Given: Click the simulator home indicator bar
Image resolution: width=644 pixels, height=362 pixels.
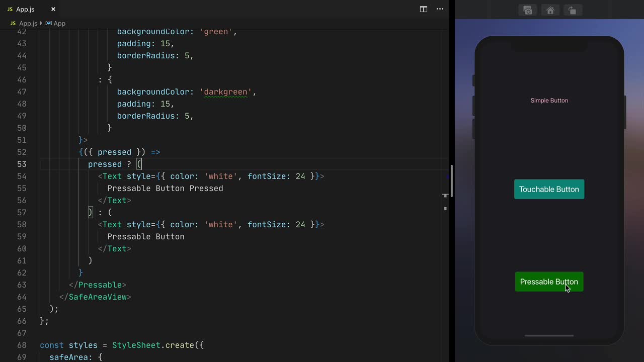Looking at the screenshot, I should click(549, 335).
